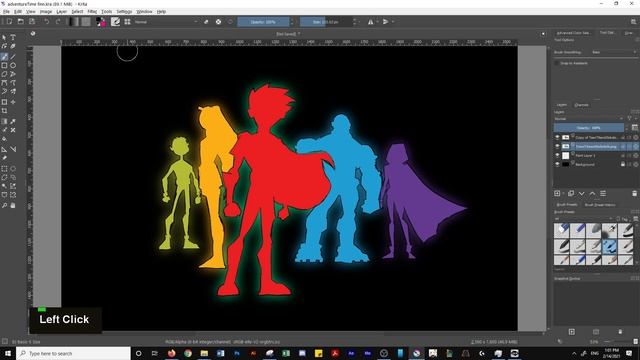
Task: Open layer properties from Layers panel
Action: (603, 193)
